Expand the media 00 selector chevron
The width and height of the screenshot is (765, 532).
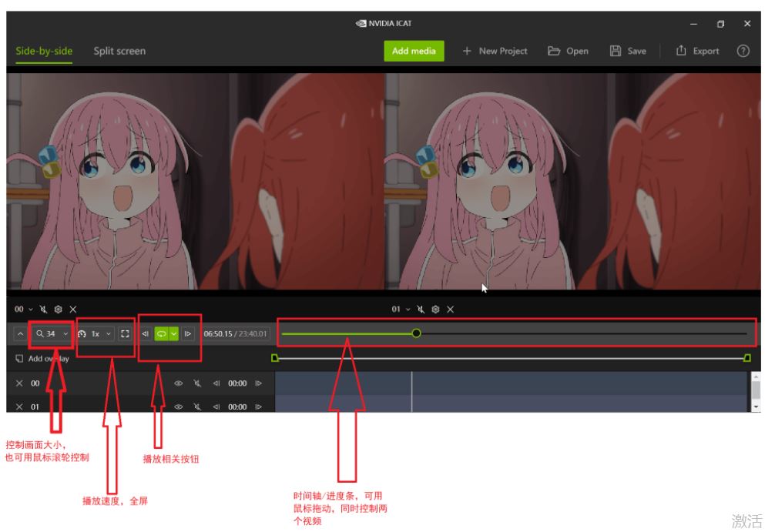(x=31, y=309)
